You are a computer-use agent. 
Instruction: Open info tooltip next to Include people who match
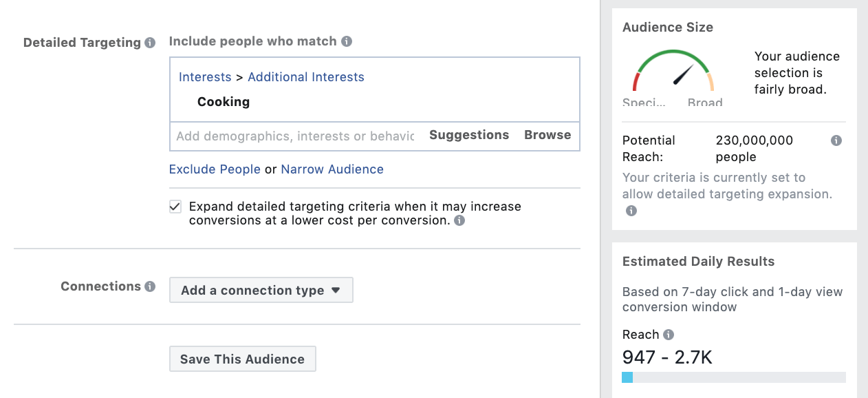(347, 41)
